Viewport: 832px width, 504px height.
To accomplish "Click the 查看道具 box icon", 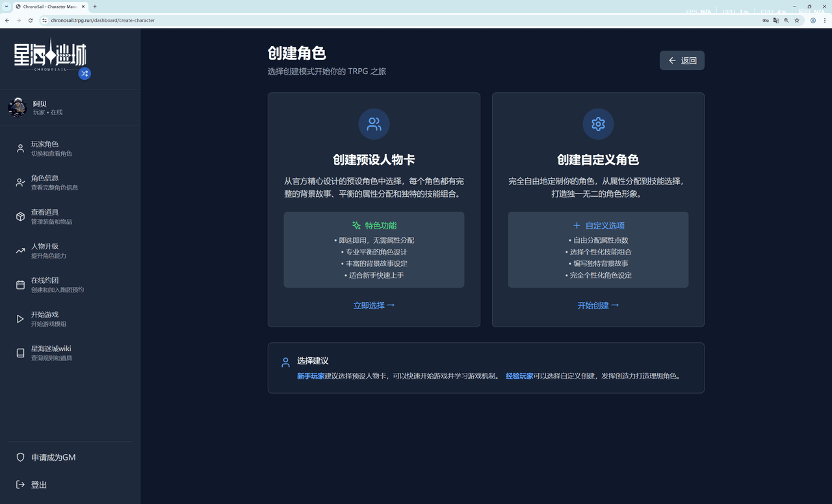I will (18, 216).
